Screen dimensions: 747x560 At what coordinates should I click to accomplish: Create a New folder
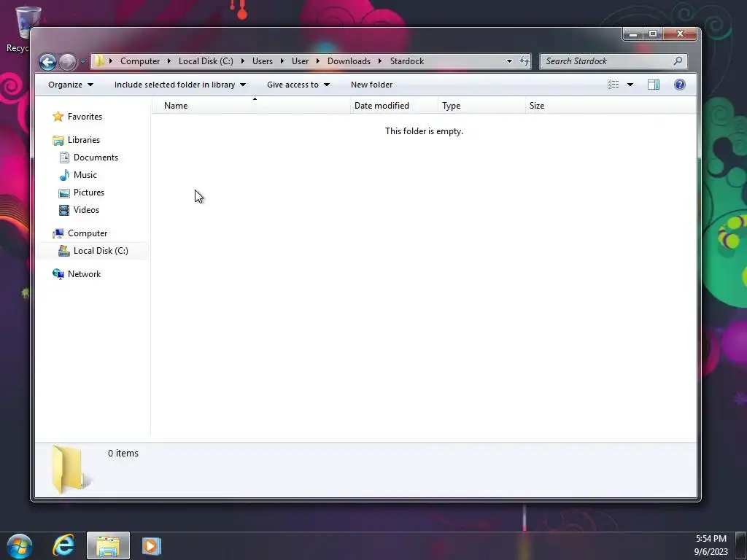tap(371, 85)
